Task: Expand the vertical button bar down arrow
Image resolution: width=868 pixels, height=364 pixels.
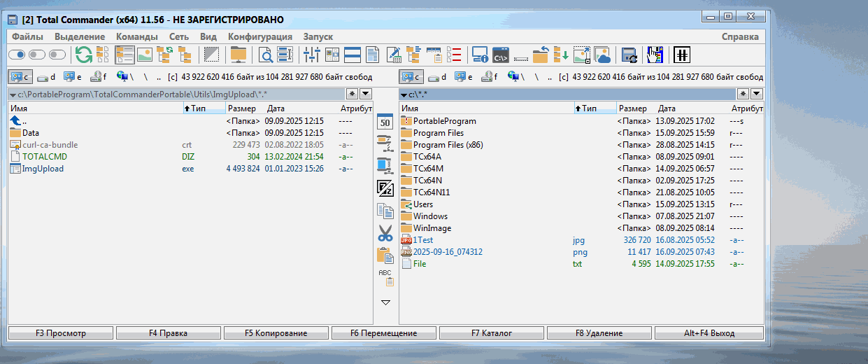Action: pos(385,302)
